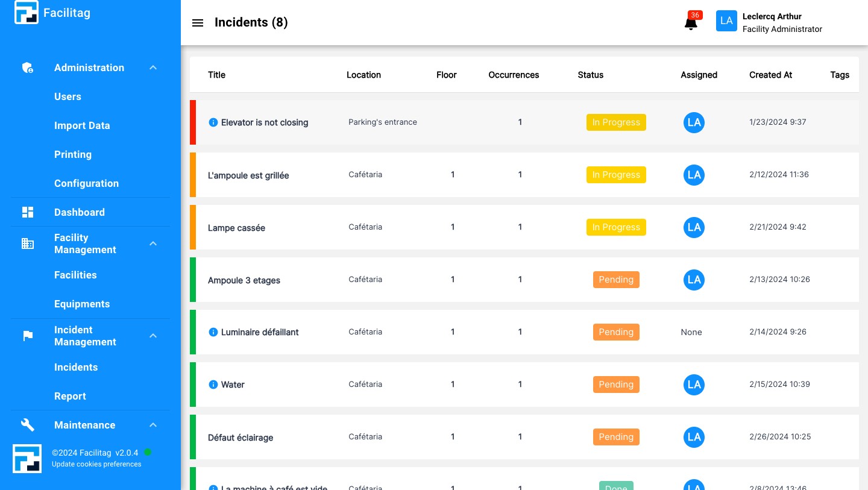Click the Maintenance wrench icon
868x490 pixels.
click(x=28, y=425)
